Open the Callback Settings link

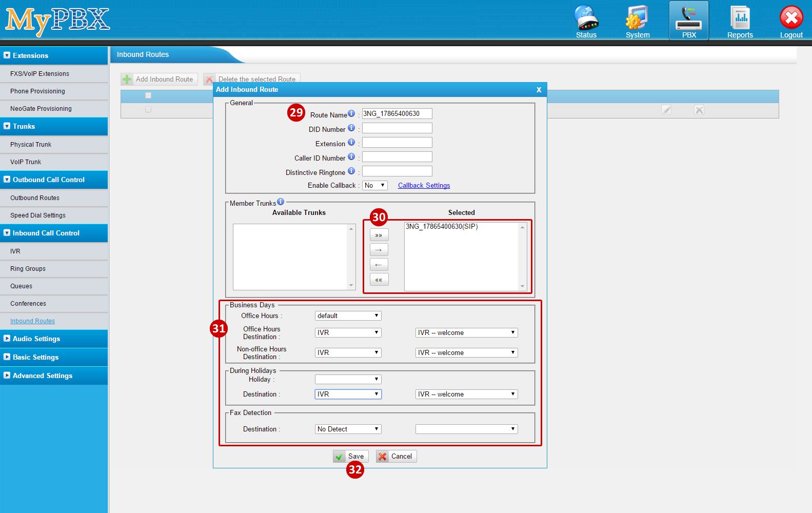[424, 186]
